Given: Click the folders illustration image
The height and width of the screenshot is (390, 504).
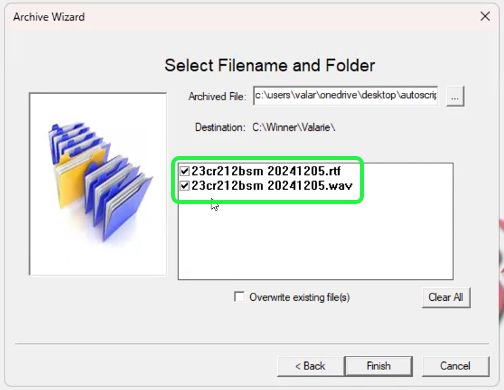Looking at the screenshot, I should tap(98, 184).
